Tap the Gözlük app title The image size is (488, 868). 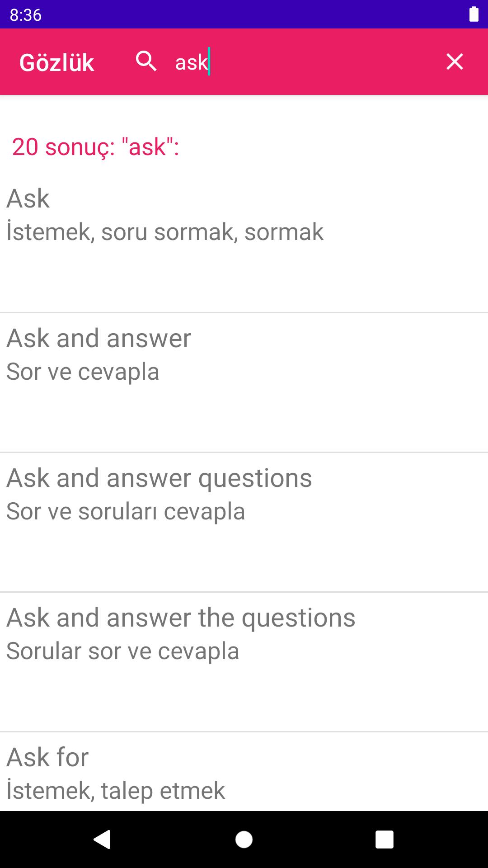click(x=57, y=62)
